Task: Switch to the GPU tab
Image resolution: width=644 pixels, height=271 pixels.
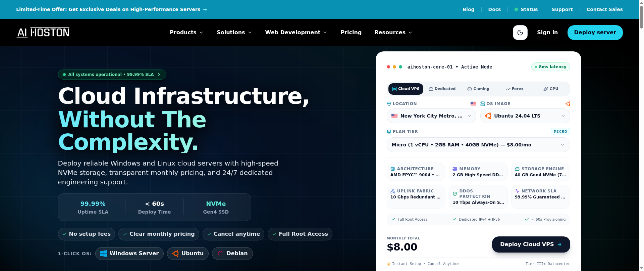Action: (x=551, y=89)
